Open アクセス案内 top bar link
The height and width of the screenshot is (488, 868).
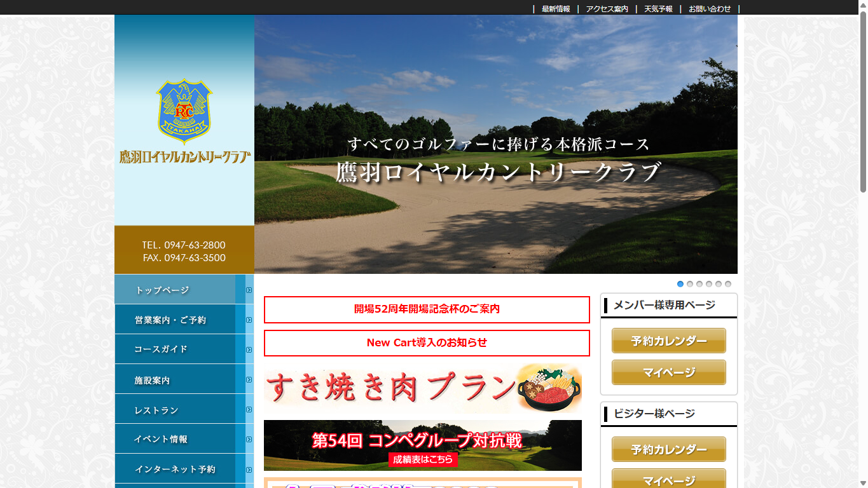click(x=607, y=9)
